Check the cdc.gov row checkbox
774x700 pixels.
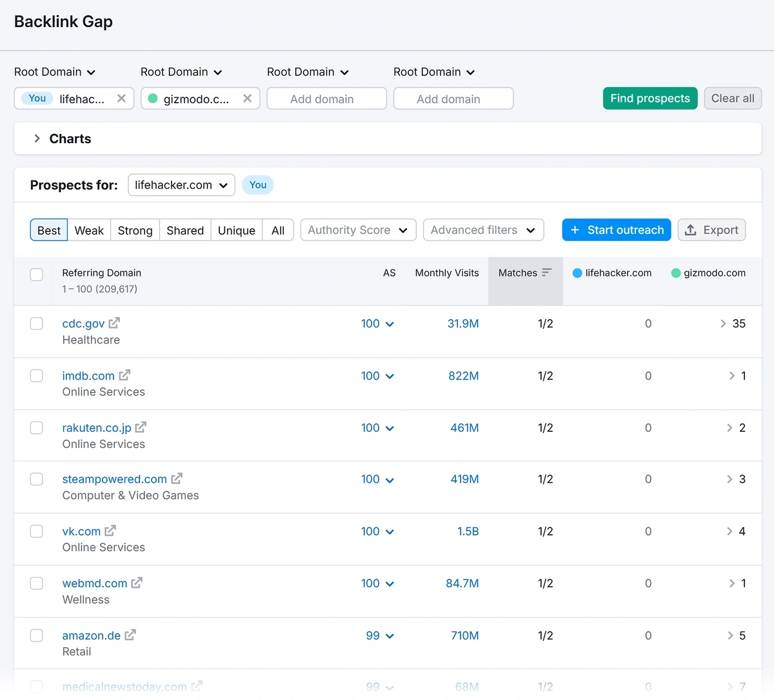coord(37,324)
